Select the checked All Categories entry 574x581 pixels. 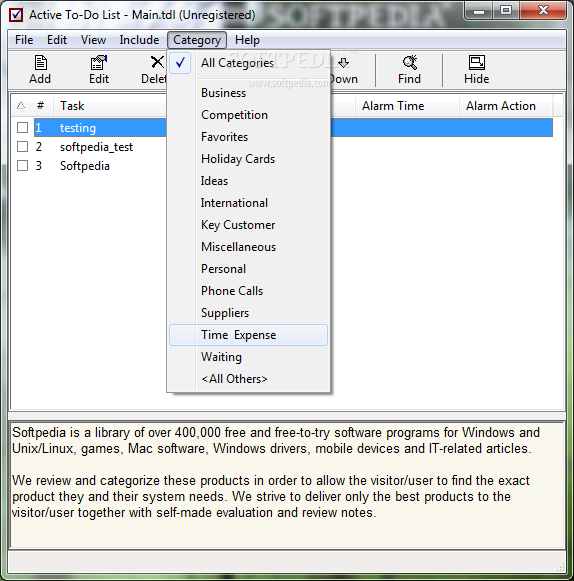(248, 63)
